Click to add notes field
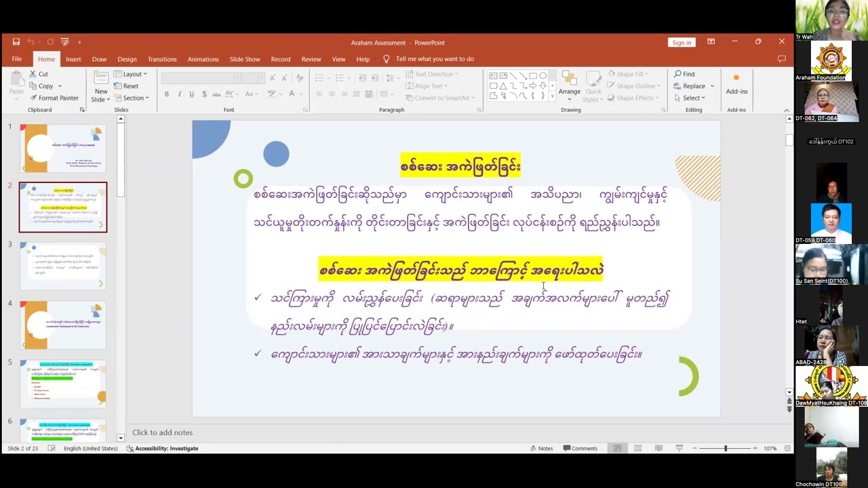 tap(163, 432)
